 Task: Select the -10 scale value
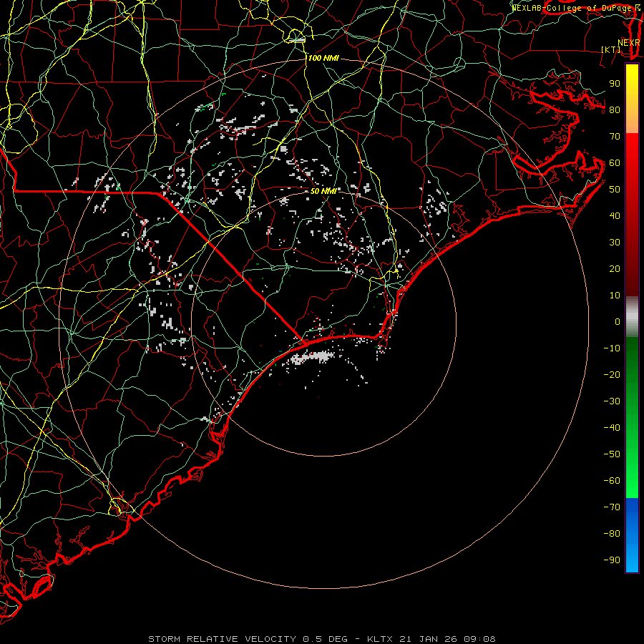click(x=612, y=348)
